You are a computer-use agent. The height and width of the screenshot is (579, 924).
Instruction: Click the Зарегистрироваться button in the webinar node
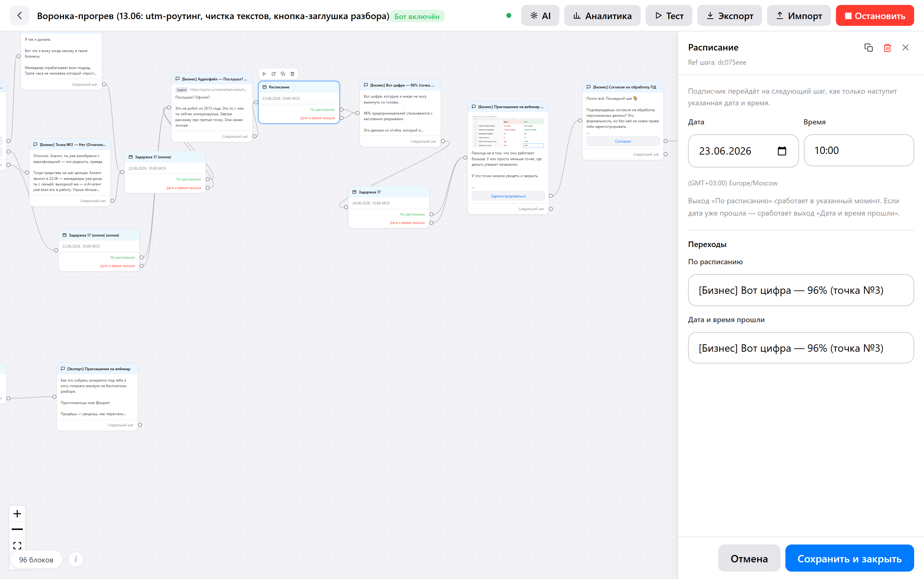[508, 196]
